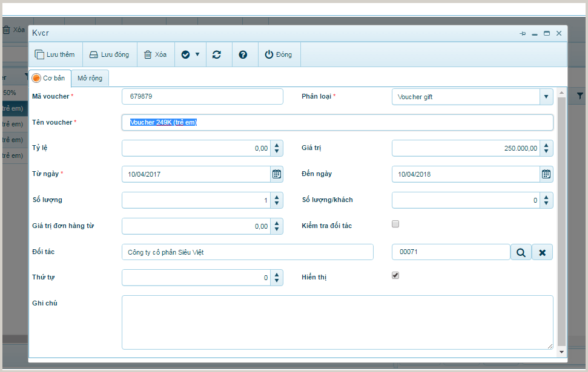The image size is (588, 372).
Task: Increase the Số lượng value
Action: (277, 197)
